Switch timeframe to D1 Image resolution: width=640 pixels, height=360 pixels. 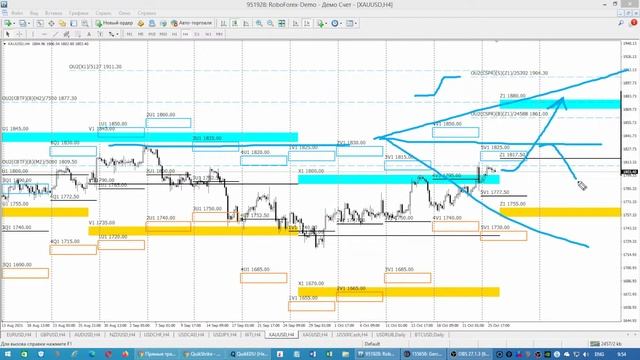(x=197, y=34)
